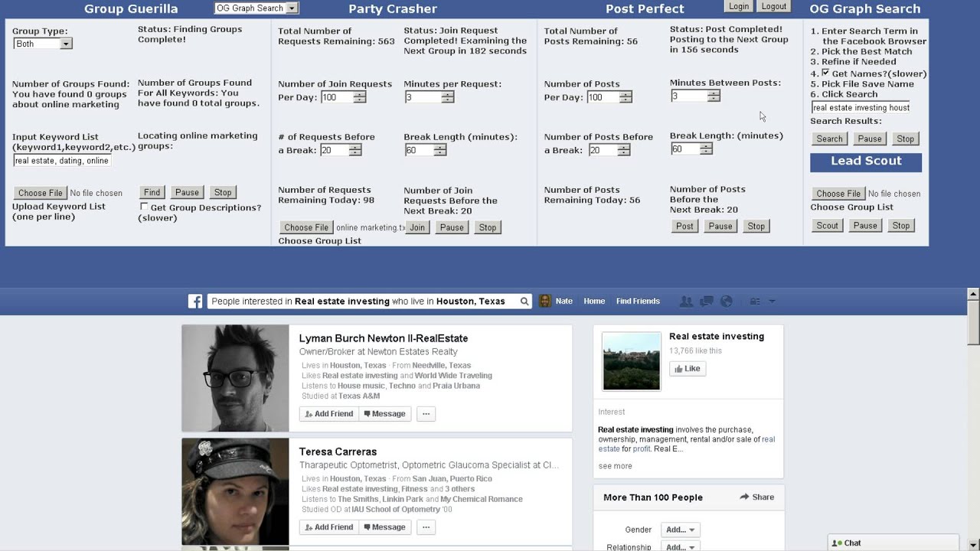Message Lyman Burch Newton

384,414
